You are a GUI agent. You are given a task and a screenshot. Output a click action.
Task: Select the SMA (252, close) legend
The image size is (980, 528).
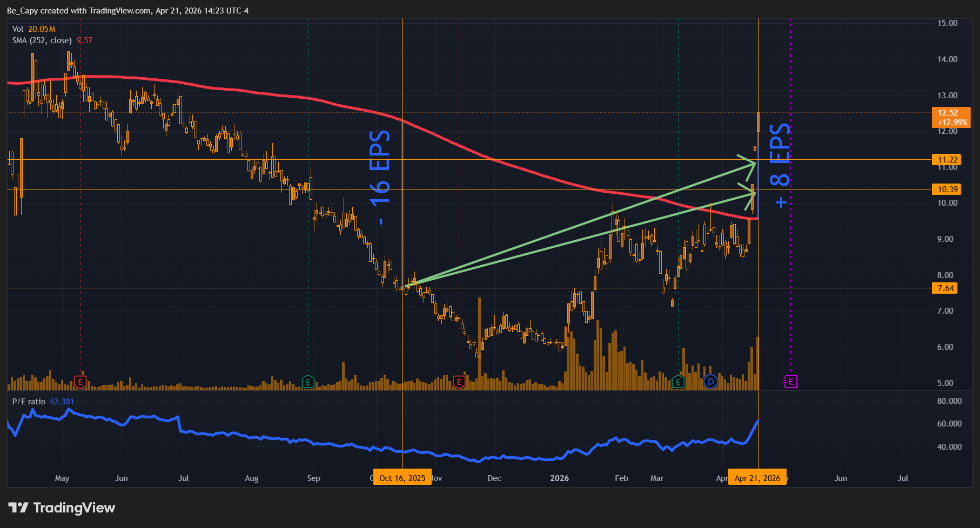click(x=52, y=40)
